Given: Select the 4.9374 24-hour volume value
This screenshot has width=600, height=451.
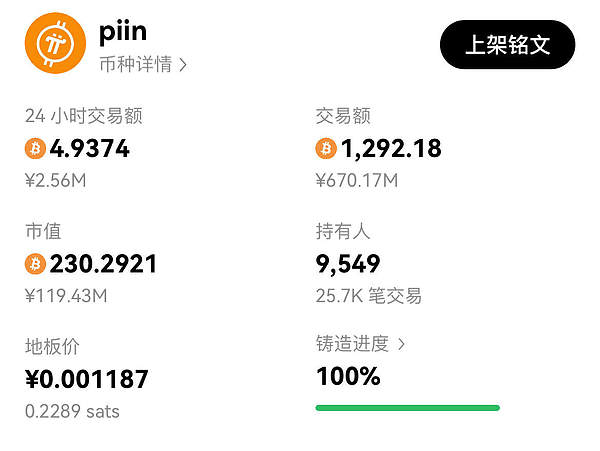Looking at the screenshot, I should tap(90, 149).
